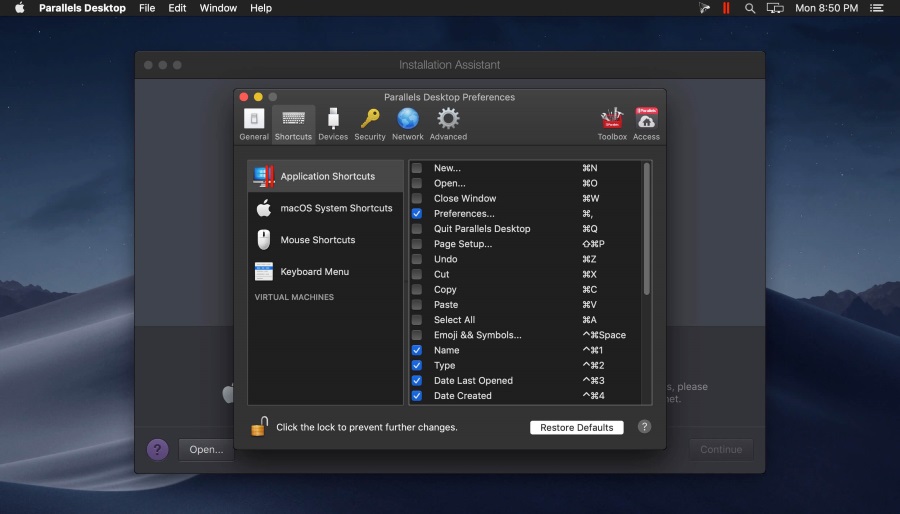Uncheck the Type shortcut checkbox
Viewport: 900px width, 514px height.
click(x=417, y=365)
